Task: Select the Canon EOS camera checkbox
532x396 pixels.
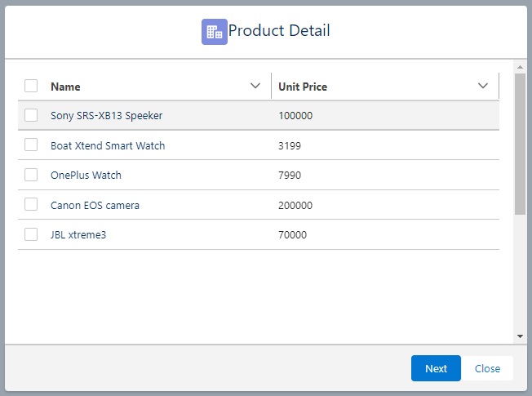Action: (x=31, y=204)
